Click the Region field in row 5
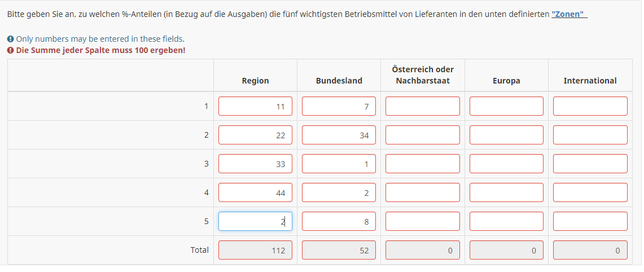 pos(255,221)
